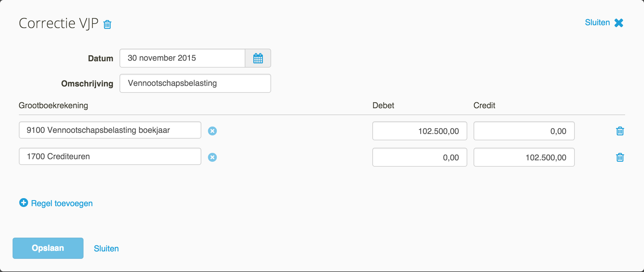The image size is (644, 272).
Task: Select the Debet field with 102.500,00
Action: tap(420, 131)
